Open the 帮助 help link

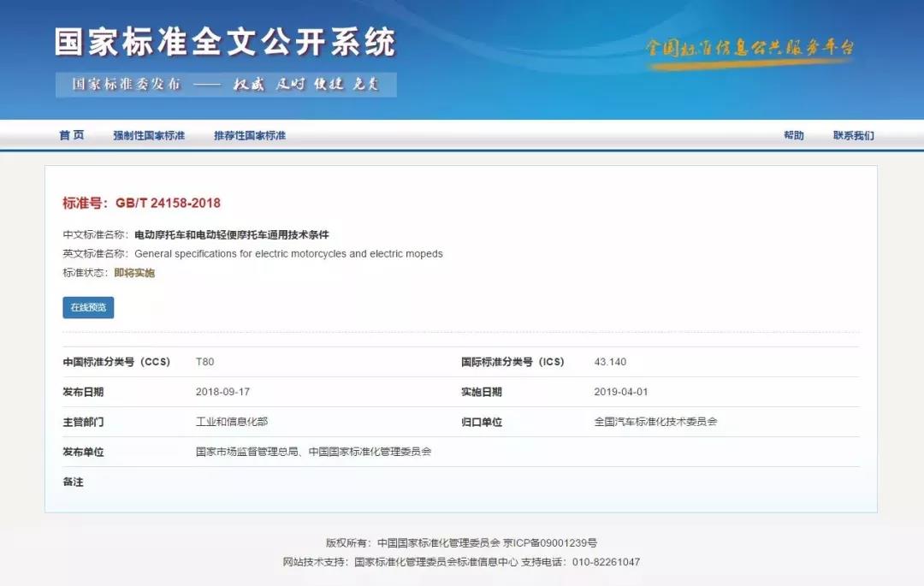(x=793, y=135)
